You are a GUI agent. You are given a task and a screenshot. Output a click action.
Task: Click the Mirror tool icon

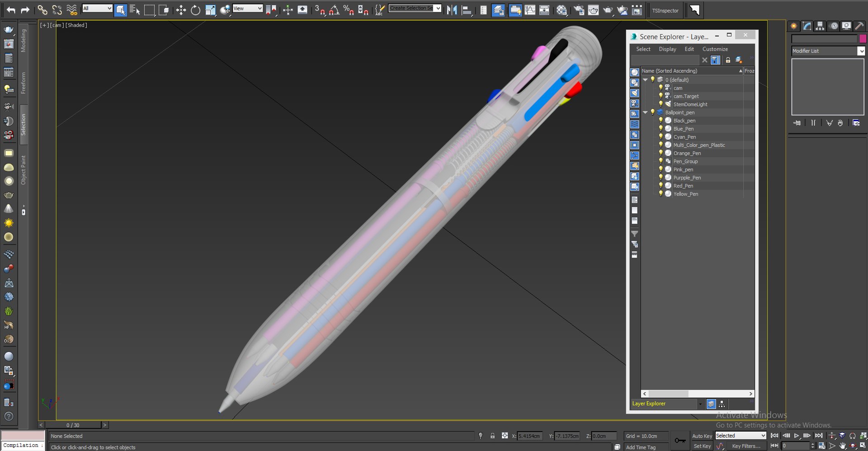(x=452, y=9)
